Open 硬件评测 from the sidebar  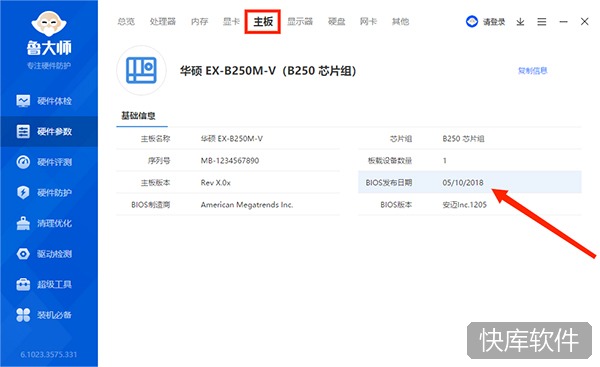49,162
